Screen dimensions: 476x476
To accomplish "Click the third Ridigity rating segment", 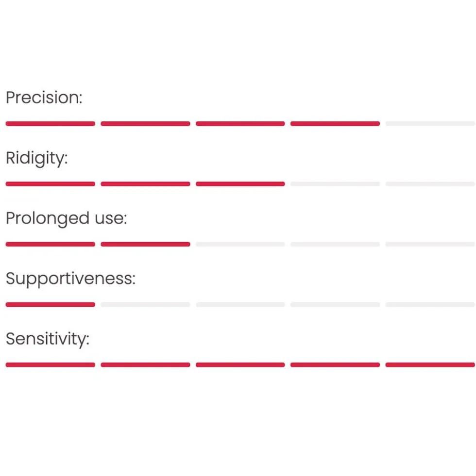I will coord(240,184).
